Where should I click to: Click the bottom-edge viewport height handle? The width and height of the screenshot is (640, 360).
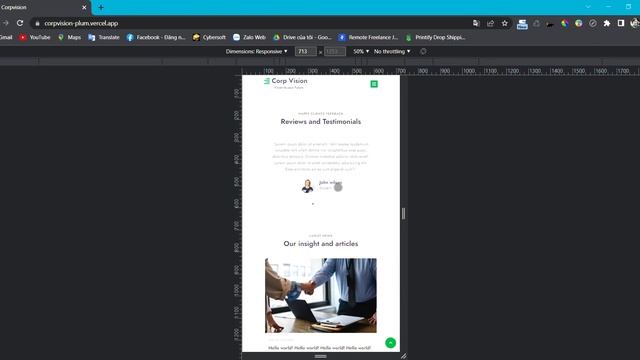click(320, 356)
